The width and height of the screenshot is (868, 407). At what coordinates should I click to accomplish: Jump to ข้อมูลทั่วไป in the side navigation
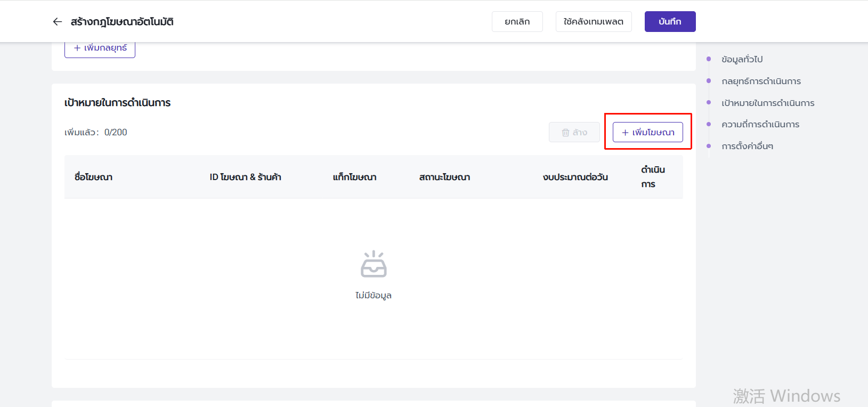(742, 59)
